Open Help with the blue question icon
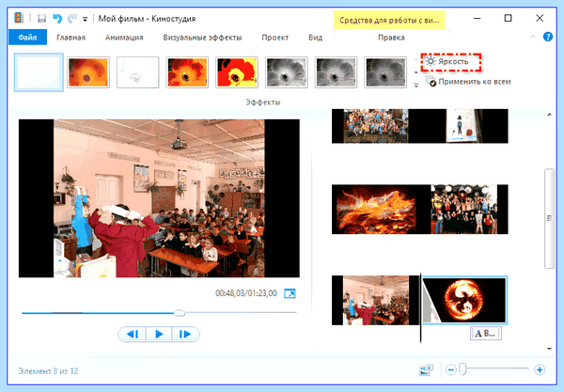The width and height of the screenshot is (564, 392). point(548,37)
